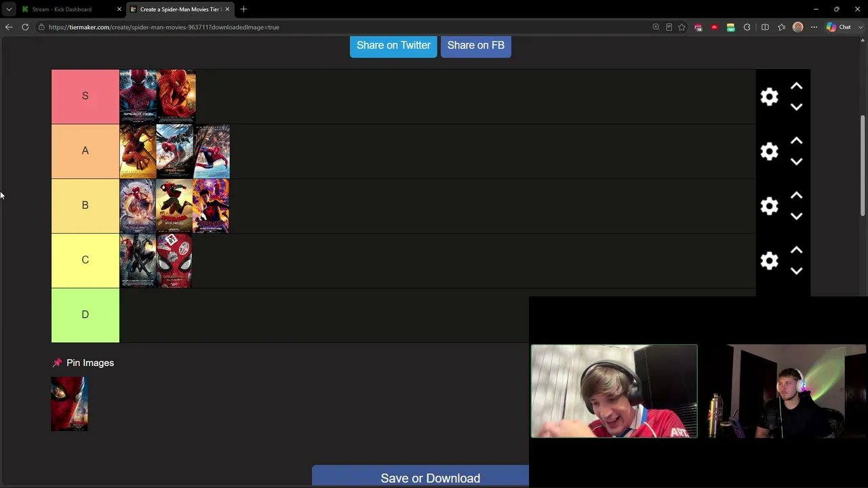Select the poster under Pin Images
Viewport: 868px width, 488px height.
point(69,404)
